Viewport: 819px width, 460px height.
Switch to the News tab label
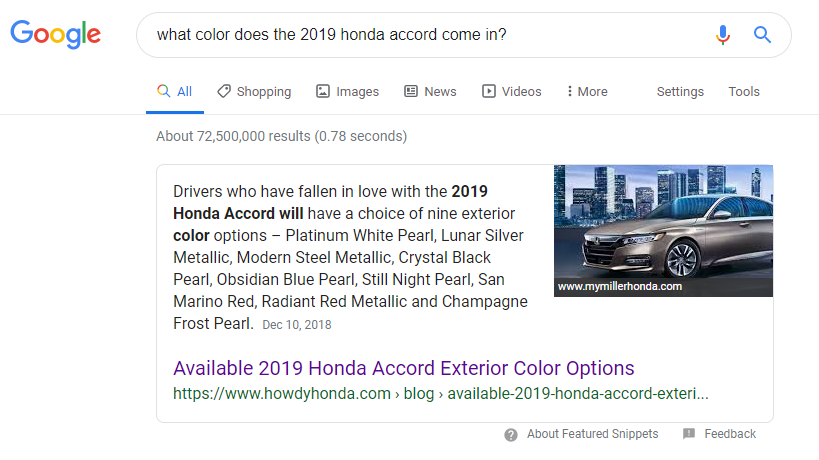coord(440,91)
